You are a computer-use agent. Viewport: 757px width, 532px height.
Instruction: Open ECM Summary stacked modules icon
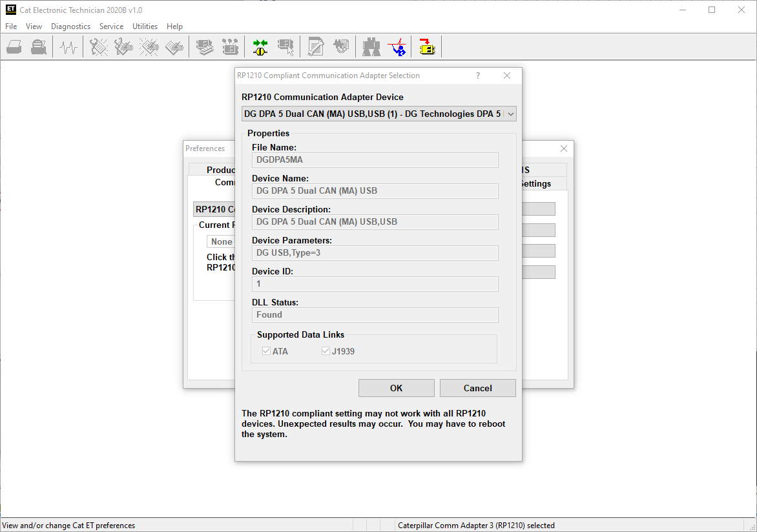pyautogui.click(x=205, y=47)
